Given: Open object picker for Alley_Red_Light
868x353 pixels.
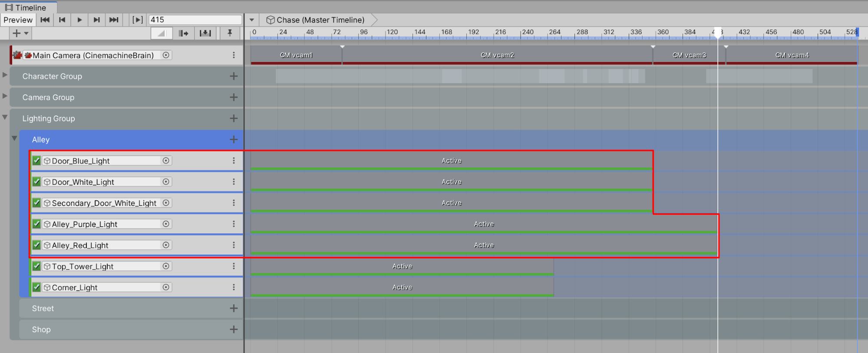Looking at the screenshot, I should pos(166,245).
